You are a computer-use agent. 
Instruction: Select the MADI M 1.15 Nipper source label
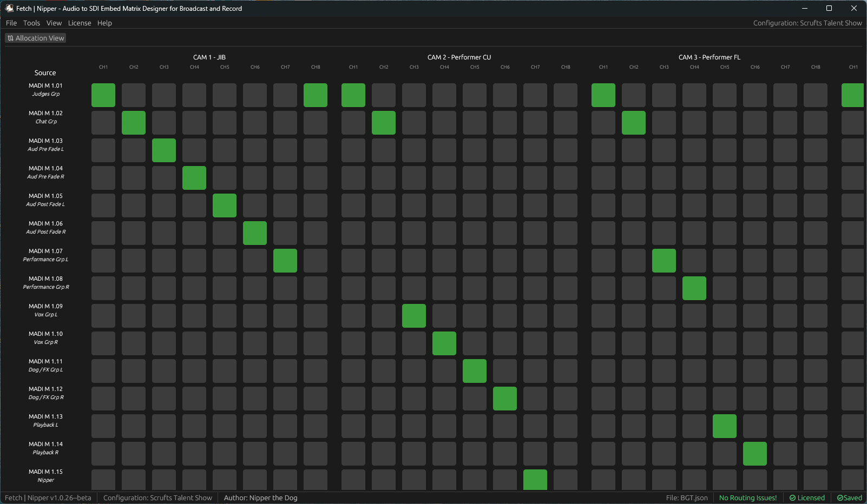point(45,475)
